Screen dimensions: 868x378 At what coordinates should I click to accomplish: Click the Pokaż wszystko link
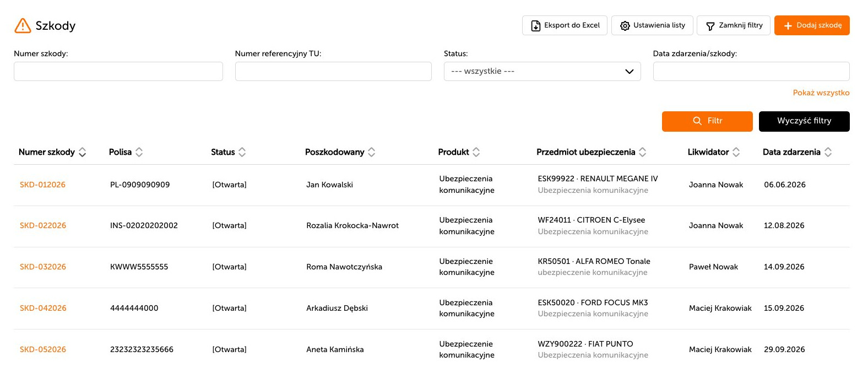[821, 93]
